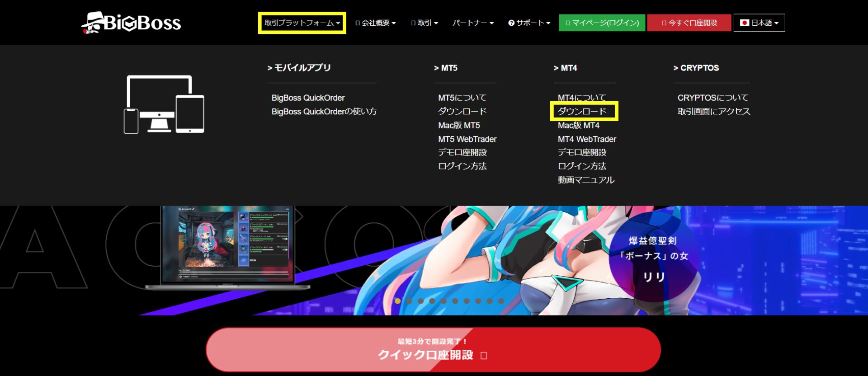Viewport: 868px width, 376px height.
Task: Open the 会社概要 dropdown menu
Action: (376, 23)
